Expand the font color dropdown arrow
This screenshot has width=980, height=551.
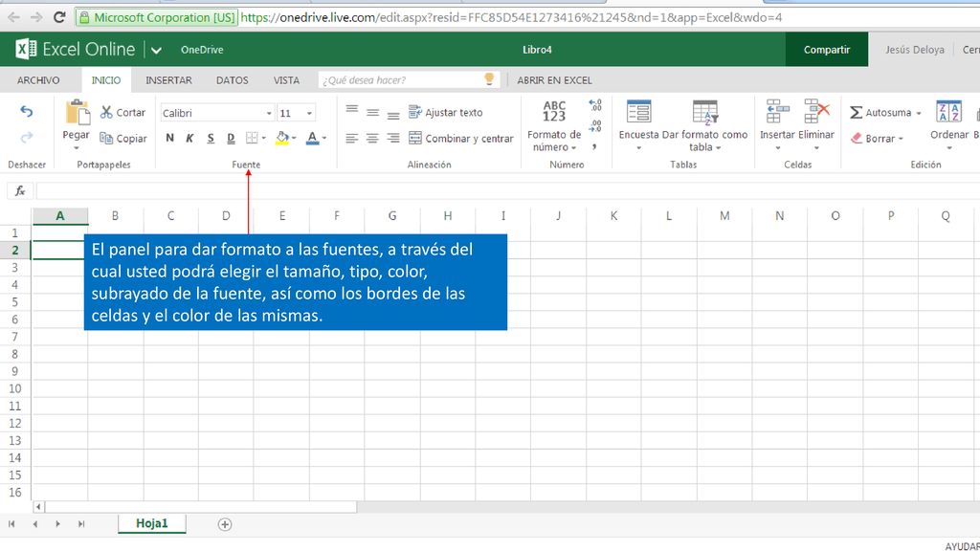coord(324,138)
